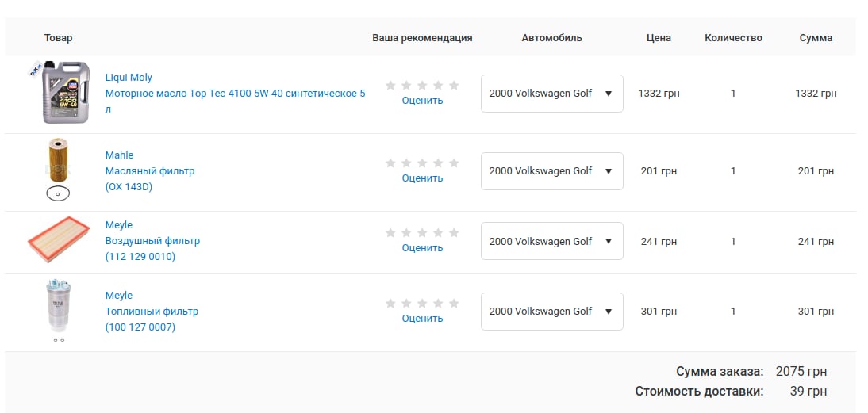Rate Mahle oil filter one star
This screenshot has height=413, width=868.
pyautogui.click(x=390, y=163)
